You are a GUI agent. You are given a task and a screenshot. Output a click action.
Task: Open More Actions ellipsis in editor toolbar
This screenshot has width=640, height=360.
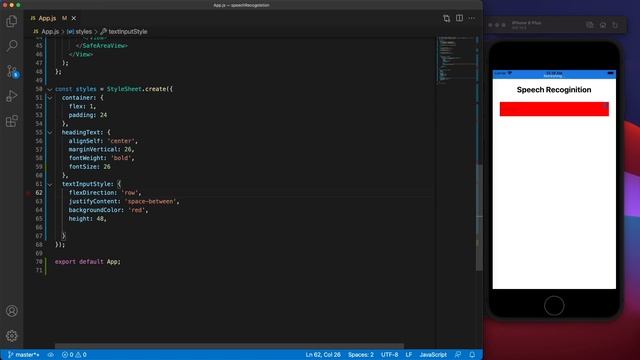(x=472, y=18)
